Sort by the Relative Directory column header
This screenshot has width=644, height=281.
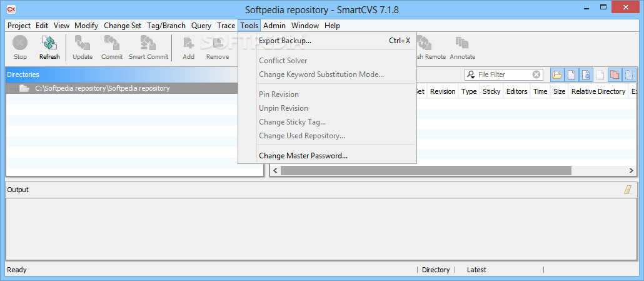point(598,91)
